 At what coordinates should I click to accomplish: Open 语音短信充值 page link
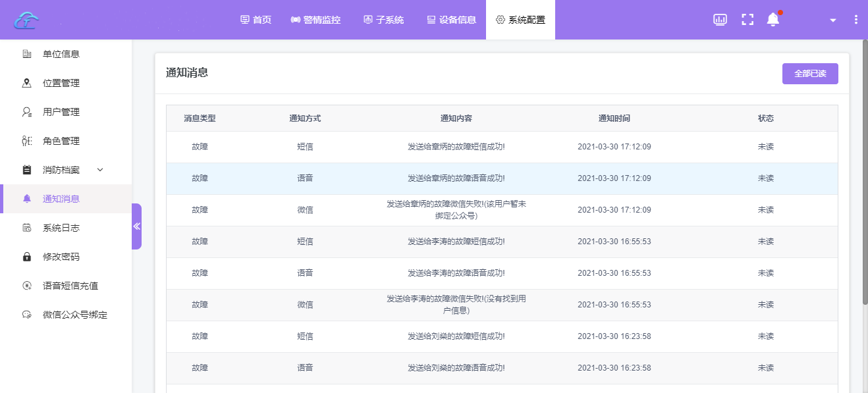[70, 286]
